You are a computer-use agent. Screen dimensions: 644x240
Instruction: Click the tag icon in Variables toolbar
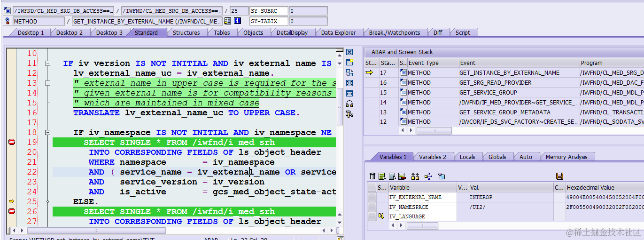click(x=441, y=176)
